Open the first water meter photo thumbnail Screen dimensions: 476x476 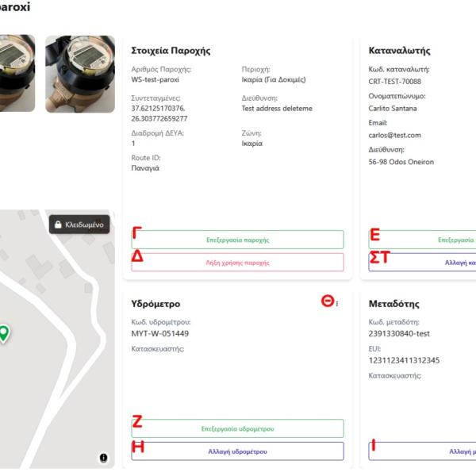[17, 73]
